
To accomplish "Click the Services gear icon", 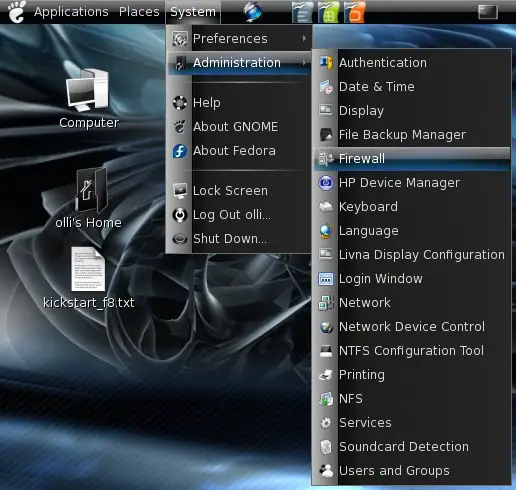I will [x=326, y=423].
